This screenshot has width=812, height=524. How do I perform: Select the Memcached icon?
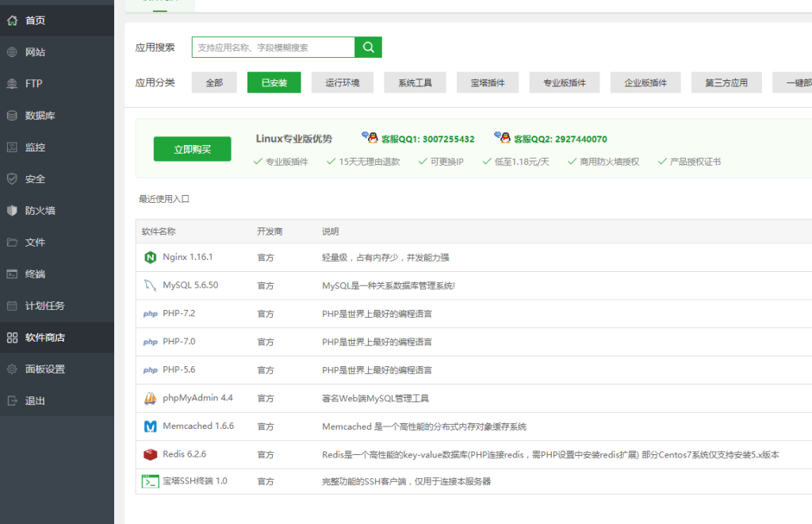pyautogui.click(x=151, y=426)
